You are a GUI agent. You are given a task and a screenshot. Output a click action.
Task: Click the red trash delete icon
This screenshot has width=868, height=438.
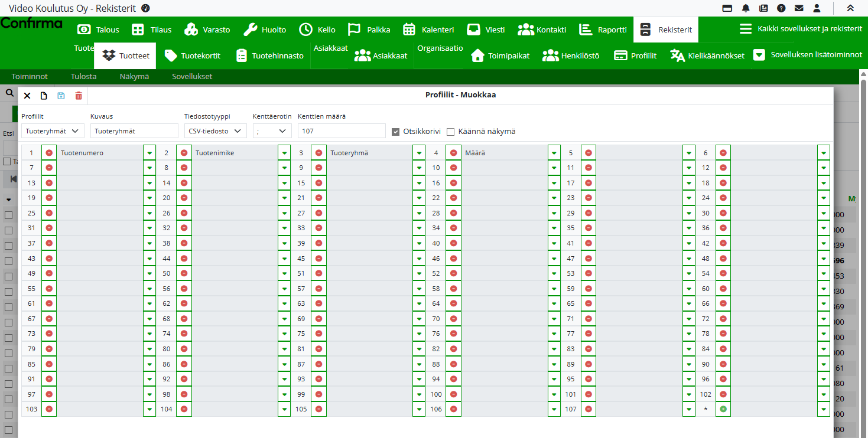79,96
